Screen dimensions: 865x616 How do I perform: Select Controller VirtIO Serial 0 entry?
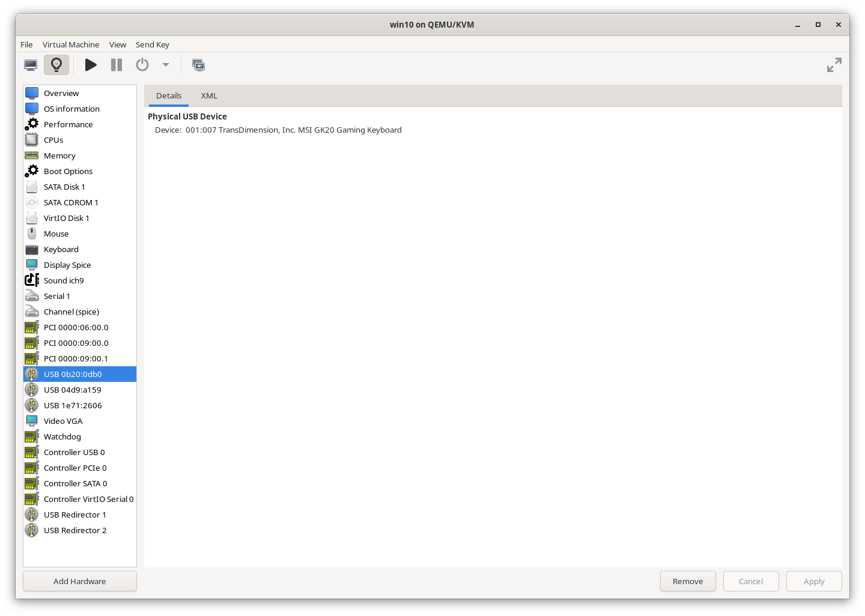(x=80, y=499)
